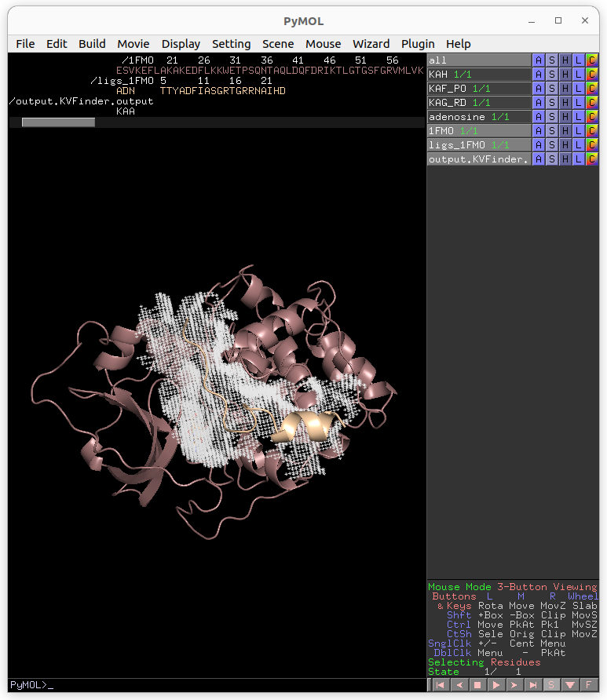Open the Action (A) menu for all
The height and width of the screenshot is (700, 607).
pos(539,60)
